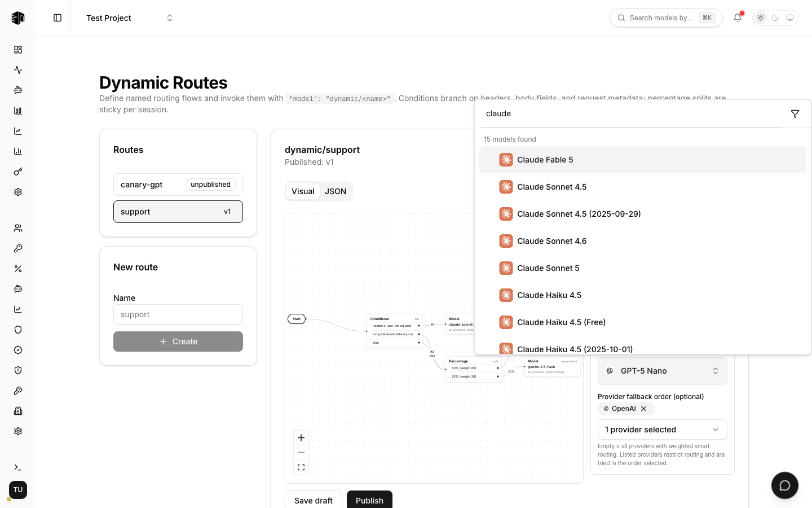Click Save draft

click(314, 500)
